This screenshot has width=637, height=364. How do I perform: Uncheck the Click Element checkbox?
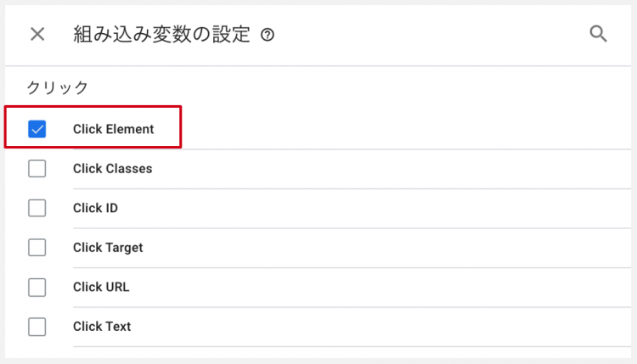(x=37, y=129)
